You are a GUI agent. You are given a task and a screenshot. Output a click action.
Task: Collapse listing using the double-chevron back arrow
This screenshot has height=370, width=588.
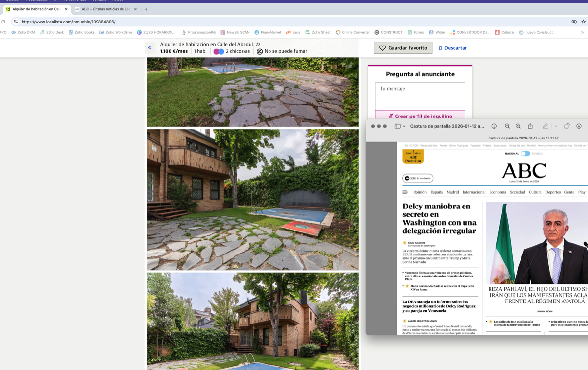click(150, 48)
